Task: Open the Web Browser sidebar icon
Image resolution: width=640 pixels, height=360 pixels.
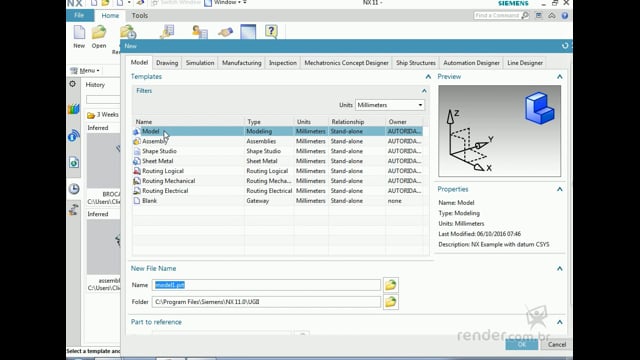Action: pos(74,136)
